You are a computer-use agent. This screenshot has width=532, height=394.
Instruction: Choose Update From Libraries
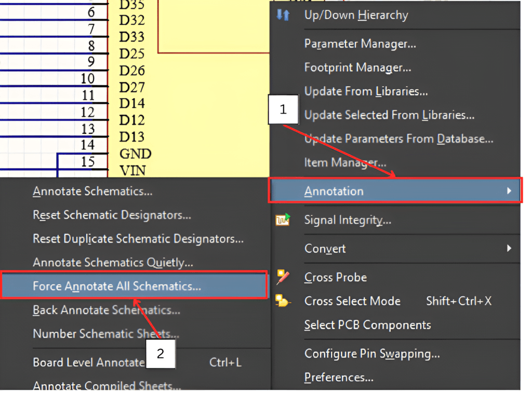366,91
